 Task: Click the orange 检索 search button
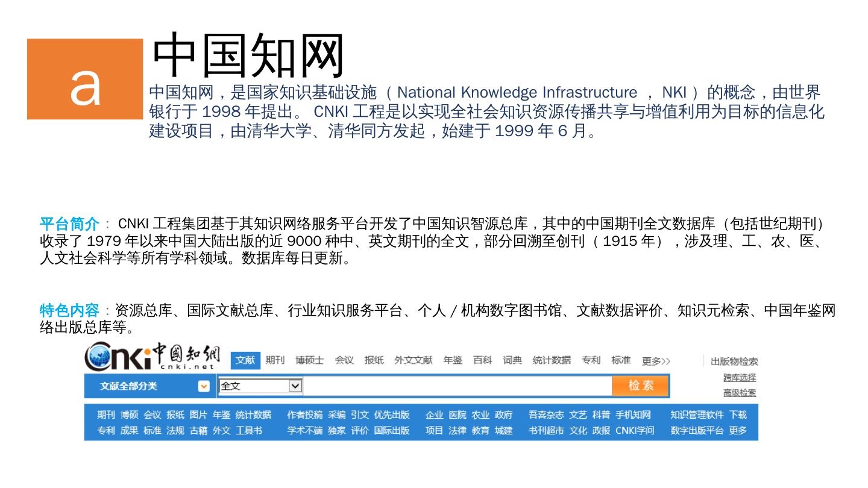[641, 386]
